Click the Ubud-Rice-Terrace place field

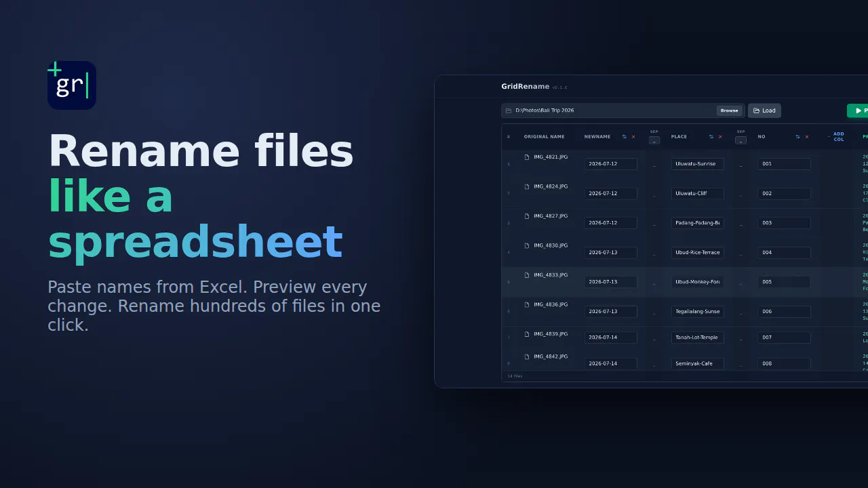click(x=698, y=252)
